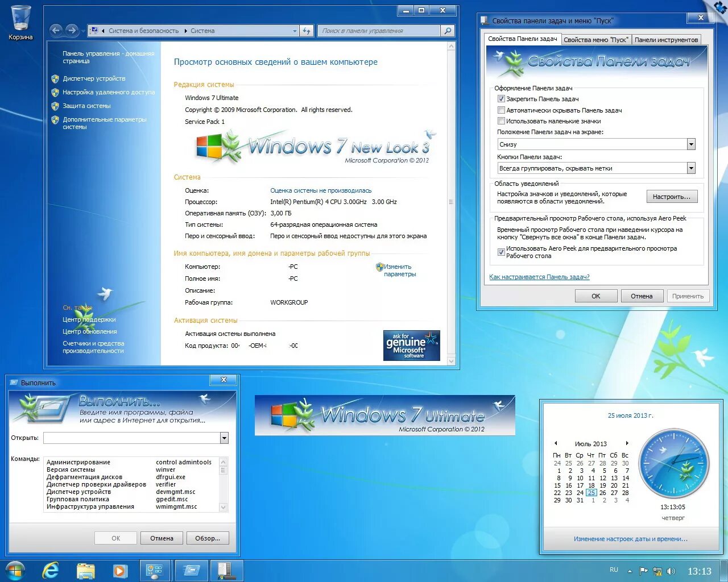The height and width of the screenshot is (582, 728).
Task: Switch to the Control Panel taskbar button
Action: 155,571
